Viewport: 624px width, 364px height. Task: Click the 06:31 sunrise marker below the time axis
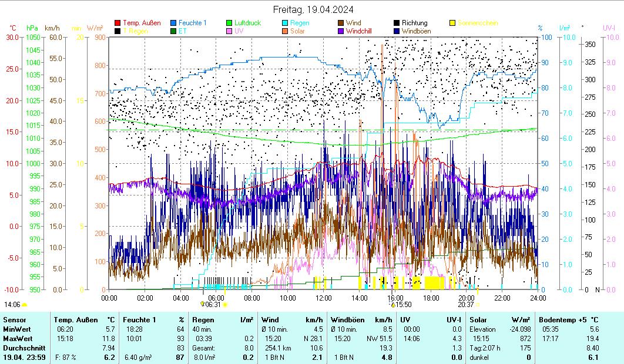click(213, 304)
